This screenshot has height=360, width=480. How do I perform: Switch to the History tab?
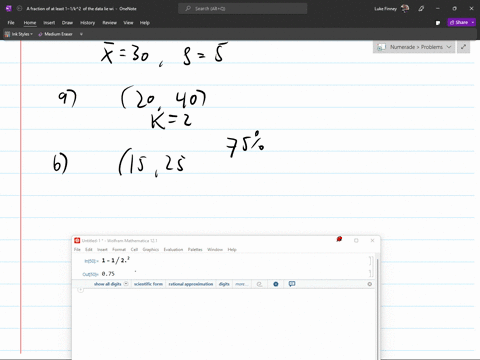[87, 23]
